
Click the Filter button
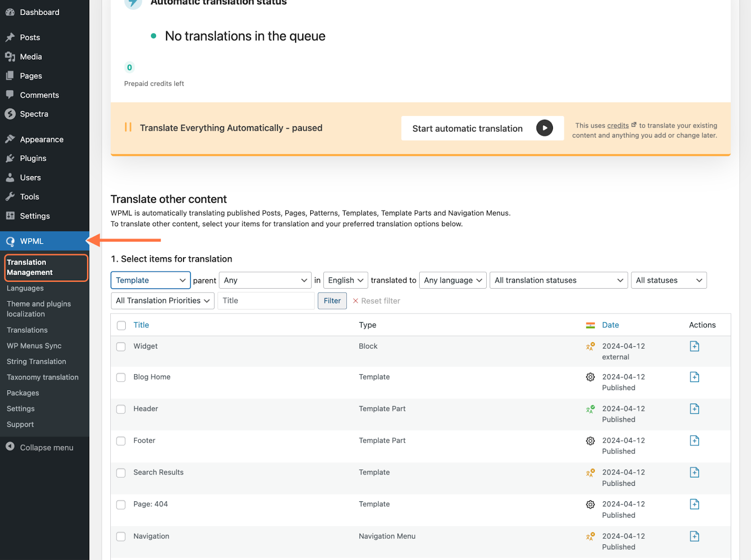pos(332,300)
